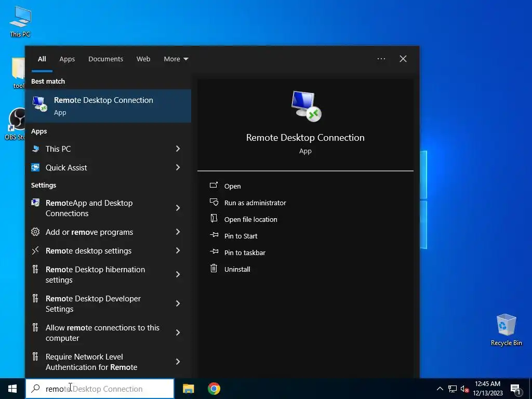Switch to the Web search tab
This screenshot has height=399, width=532.
tap(143, 59)
